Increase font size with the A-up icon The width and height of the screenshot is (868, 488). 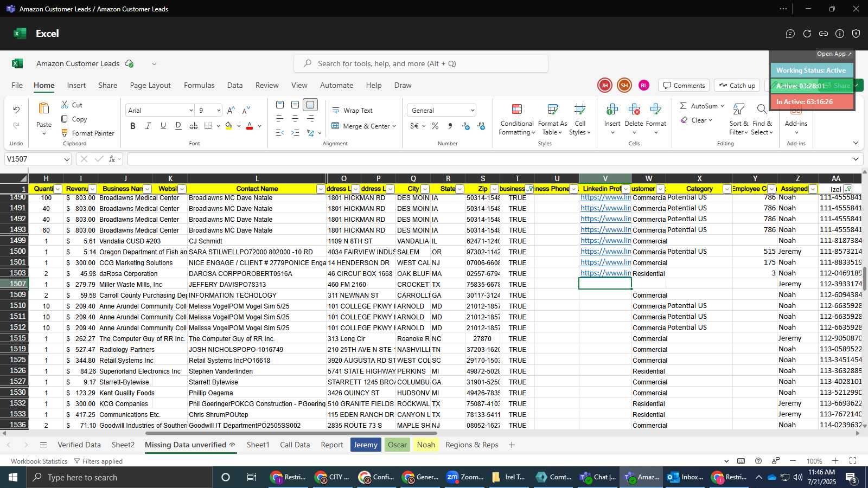click(231, 110)
